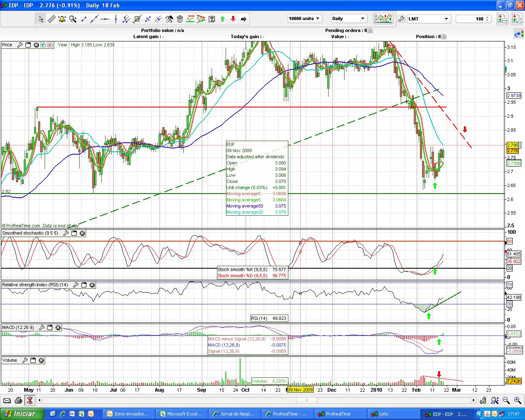The image size is (525, 420).
Task: Click the envelope mail icon
Action: click(7, 400)
